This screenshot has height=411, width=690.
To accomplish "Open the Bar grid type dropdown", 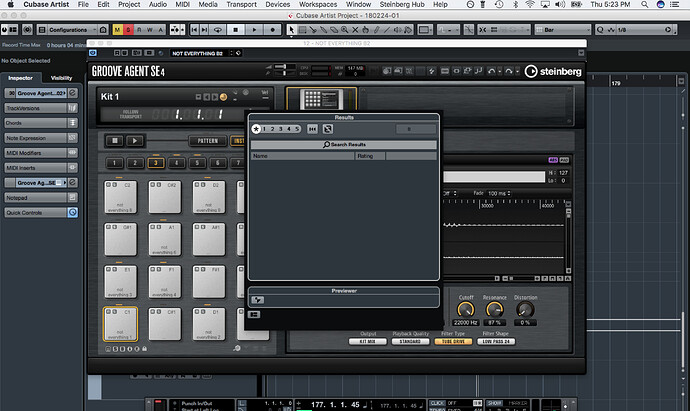I will tap(563, 30).
